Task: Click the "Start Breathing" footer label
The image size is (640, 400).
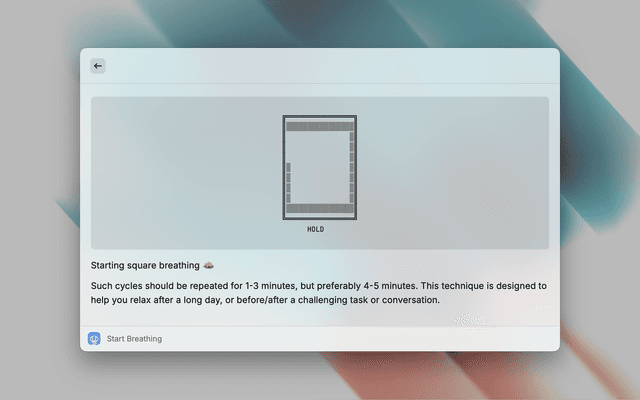Action: coord(134,339)
